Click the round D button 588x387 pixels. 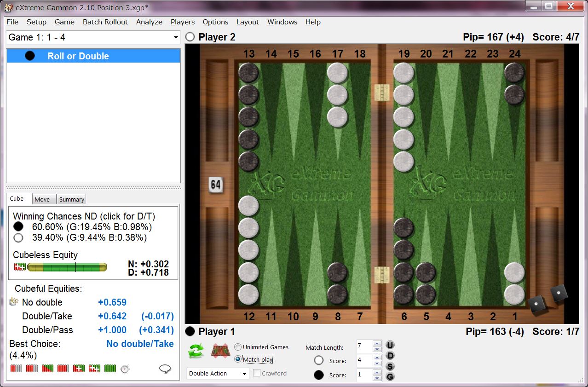[390, 356]
